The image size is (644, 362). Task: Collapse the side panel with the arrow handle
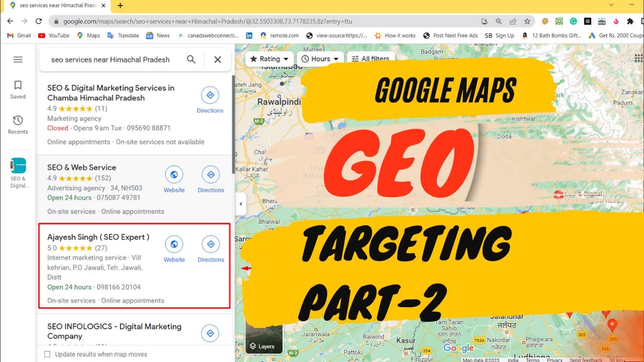240,204
